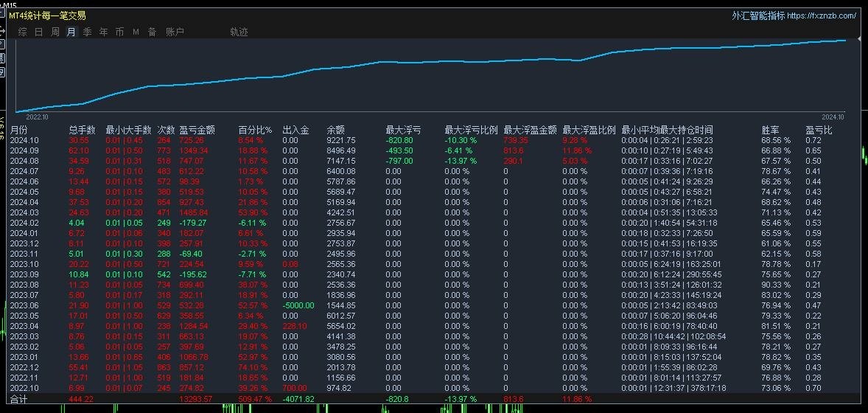This screenshot has height=413, width=868.
Task: Click trade count 863 in 2022.12 row
Action: [164, 367]
